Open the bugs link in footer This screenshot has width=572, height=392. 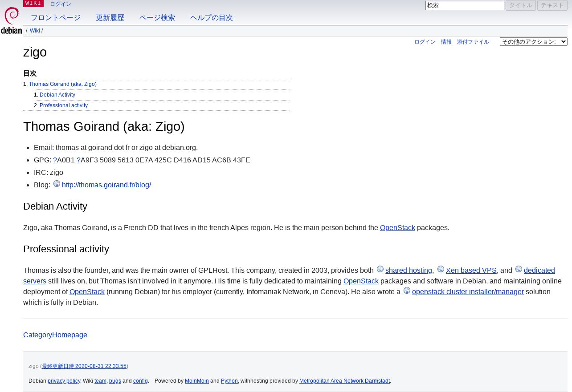(x=115, y=381)
